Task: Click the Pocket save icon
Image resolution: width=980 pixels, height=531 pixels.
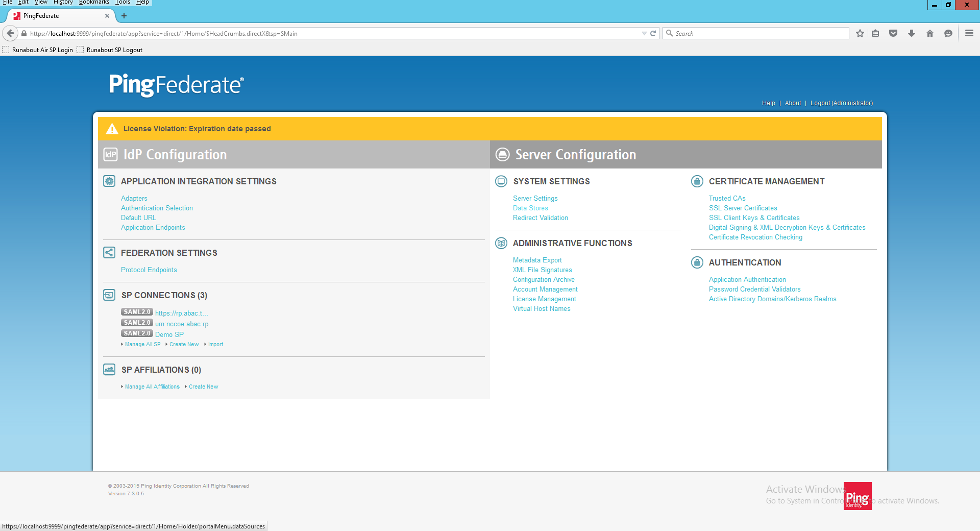Action: pos(893,33)
